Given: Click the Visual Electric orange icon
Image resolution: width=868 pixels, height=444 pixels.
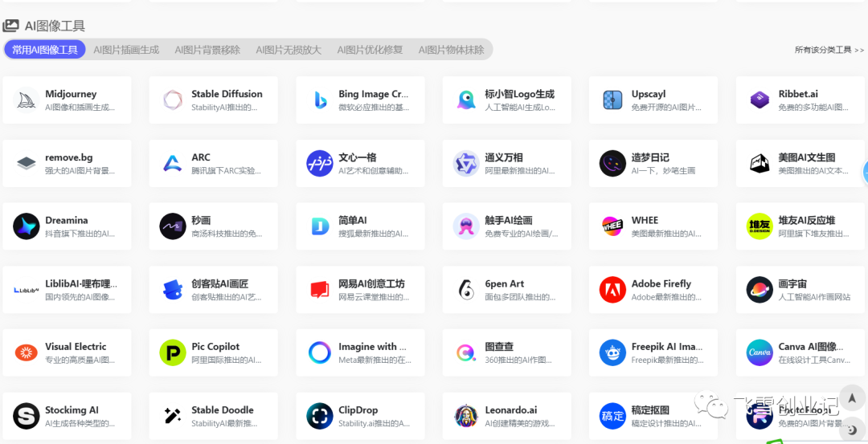Looking at the screenshot, I should point(26,352).
